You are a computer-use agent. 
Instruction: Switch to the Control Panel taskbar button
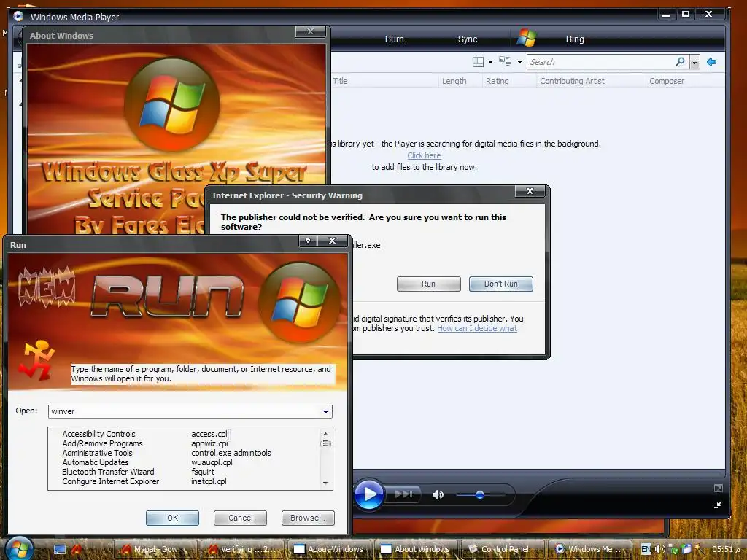503,549
